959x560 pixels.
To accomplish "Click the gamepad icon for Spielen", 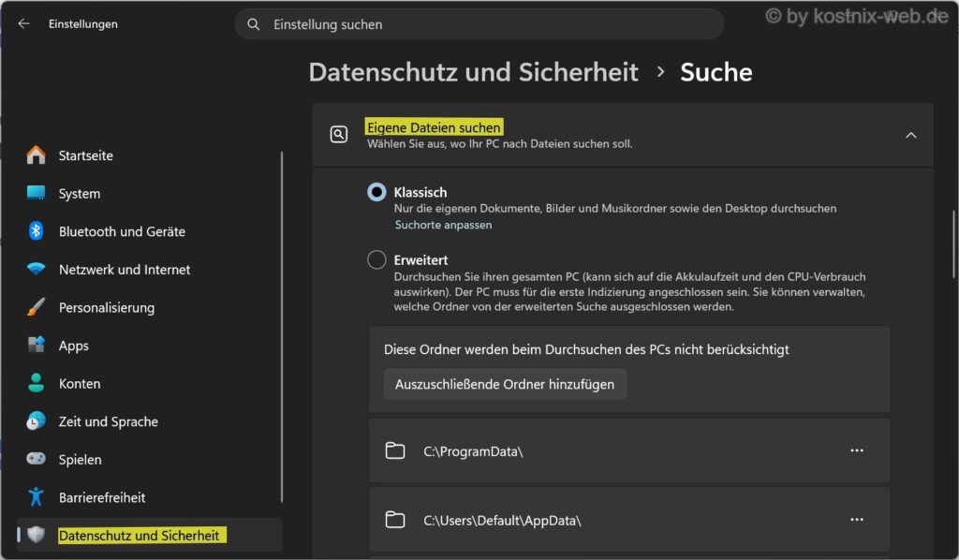I will (37, 459).
